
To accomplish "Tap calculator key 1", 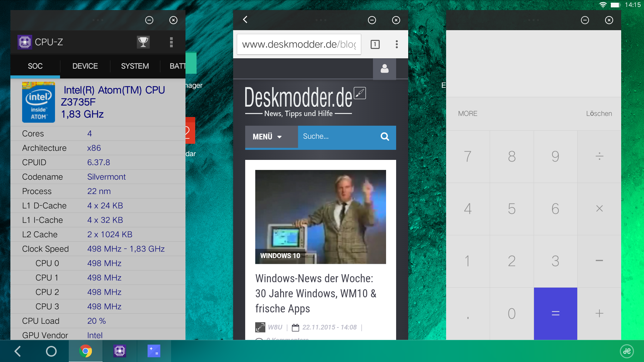I will (468, 261).
